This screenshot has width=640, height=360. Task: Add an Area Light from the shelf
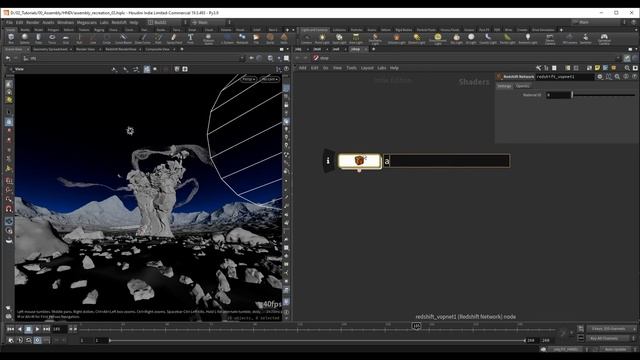pos(356,38)
